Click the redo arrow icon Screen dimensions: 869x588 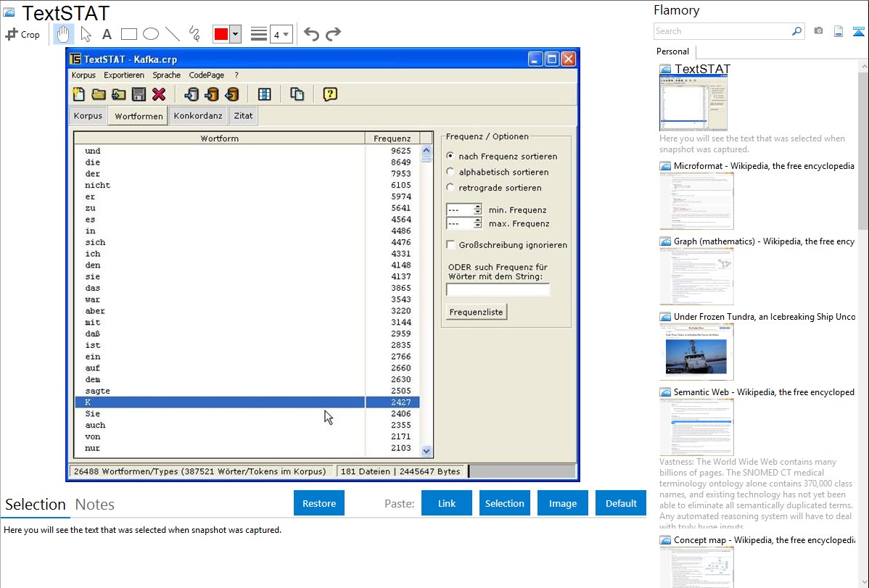tap(333, 34)
